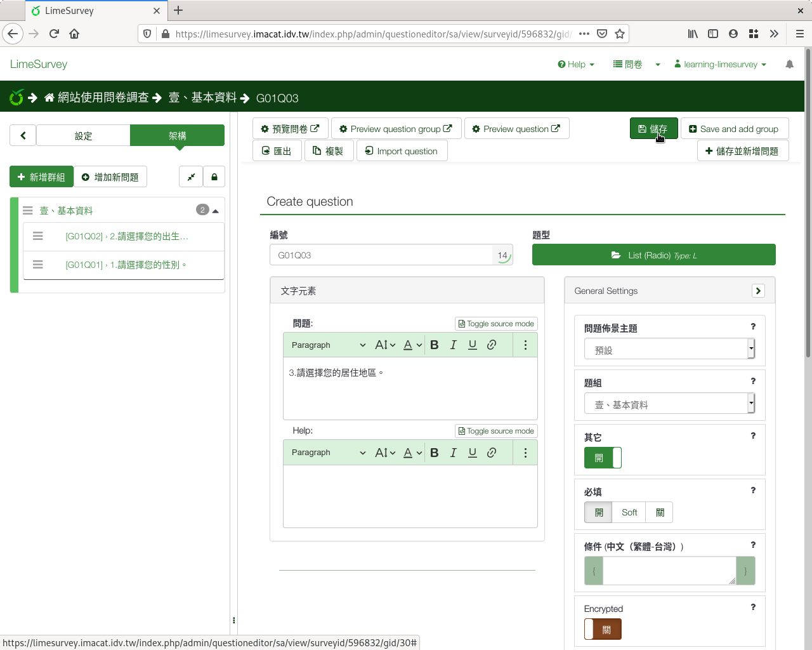Viewport: 812px width, 650px height.
Task: Go to browser home page
Action: coord(74,34)
